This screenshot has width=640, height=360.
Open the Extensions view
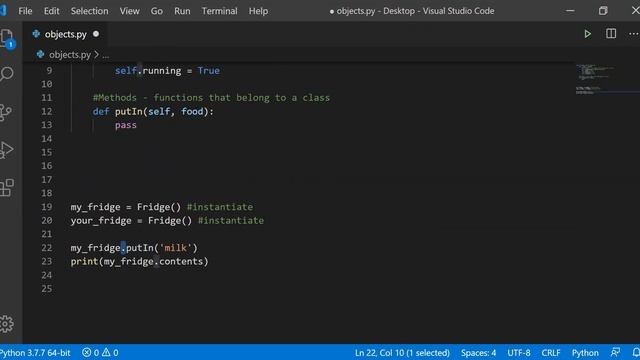coord(7,188)
